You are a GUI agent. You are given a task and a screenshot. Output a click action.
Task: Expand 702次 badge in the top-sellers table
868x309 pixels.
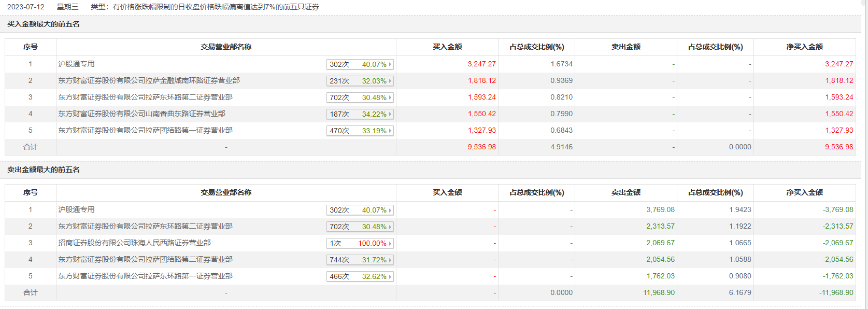pyautogui.click(x=360, y=227)
